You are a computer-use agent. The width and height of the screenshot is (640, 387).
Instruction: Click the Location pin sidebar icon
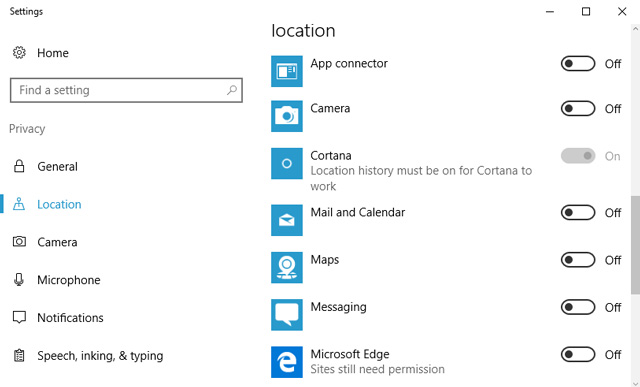pos(19,204)
